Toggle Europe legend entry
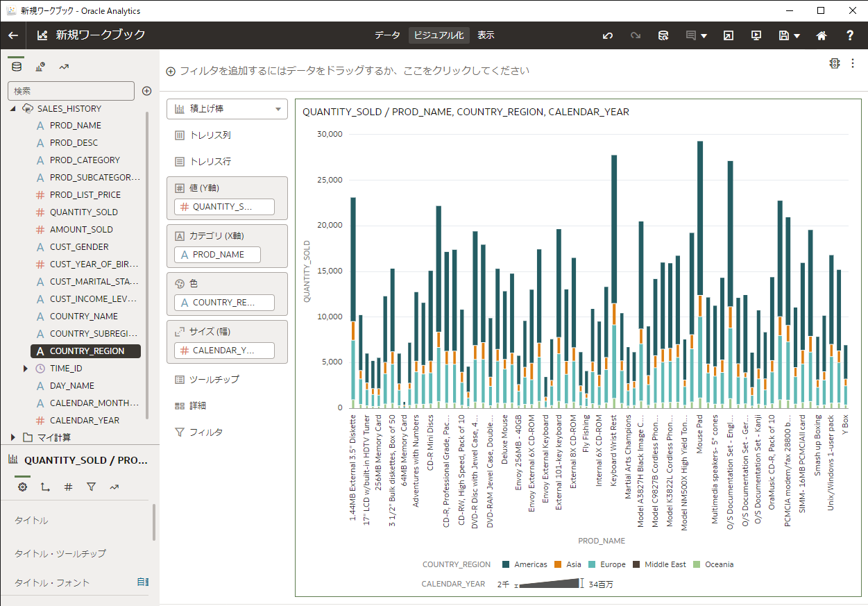Viewport: 868px width, 606px height. click(613, 564)
